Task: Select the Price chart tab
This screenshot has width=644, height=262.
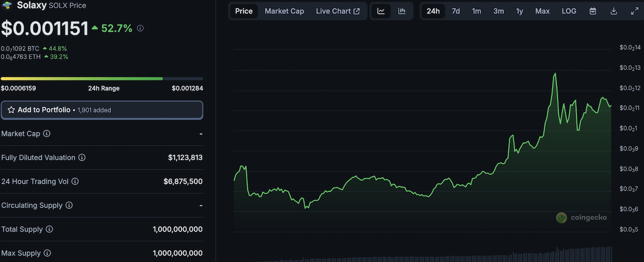Action: pyautogui.click(x=244, y=11)
